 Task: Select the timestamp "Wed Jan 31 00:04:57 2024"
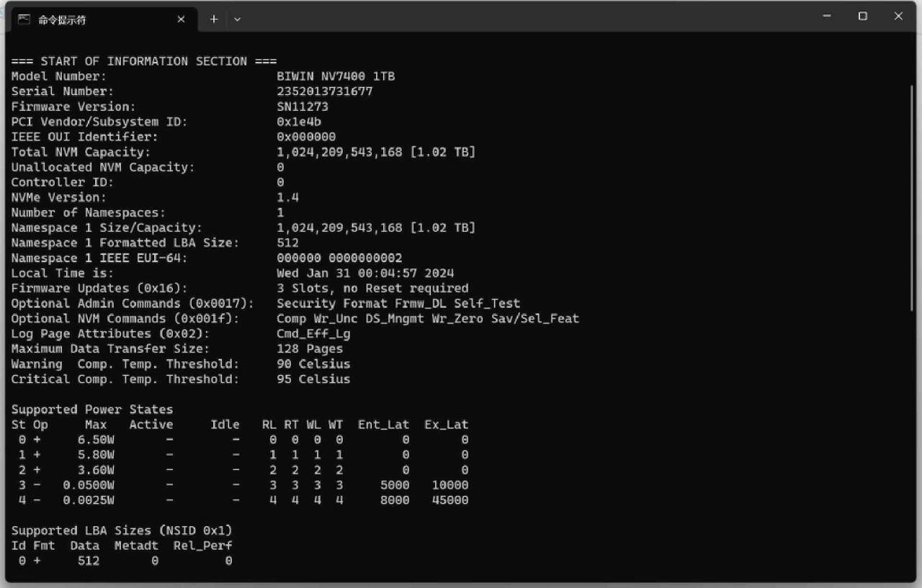pos(365,273)
